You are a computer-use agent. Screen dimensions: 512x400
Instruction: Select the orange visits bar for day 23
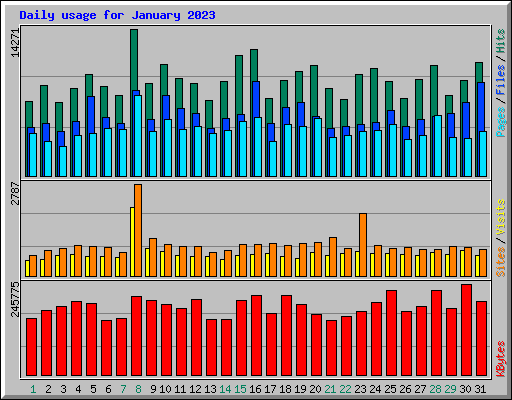pos(363,245)
